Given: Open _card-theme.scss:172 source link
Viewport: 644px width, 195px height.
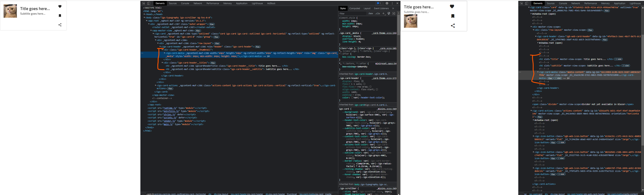Looking at the screenshot, I should coord(384,78).
